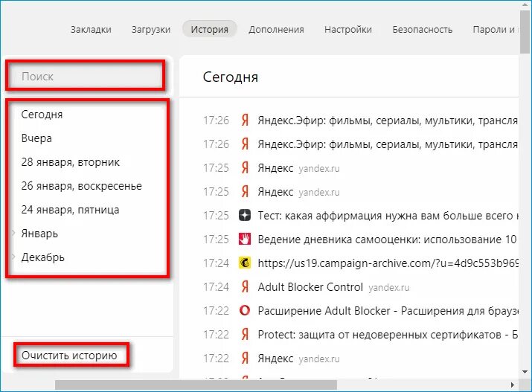This screenshot has width=532, height=392.
Task: Expand the Декабрь month chevron
Action: tap(13, 257)
